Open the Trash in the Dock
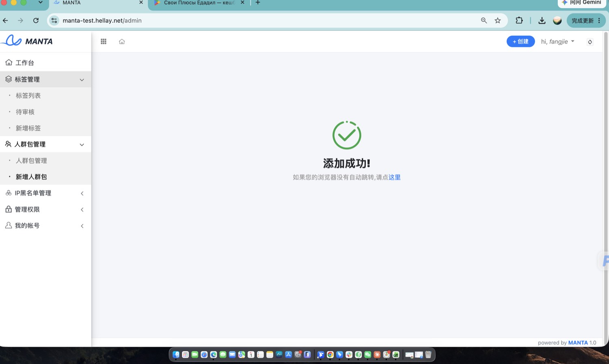The height and width of the screenshot is (364, 609). (x=428, y=355)
